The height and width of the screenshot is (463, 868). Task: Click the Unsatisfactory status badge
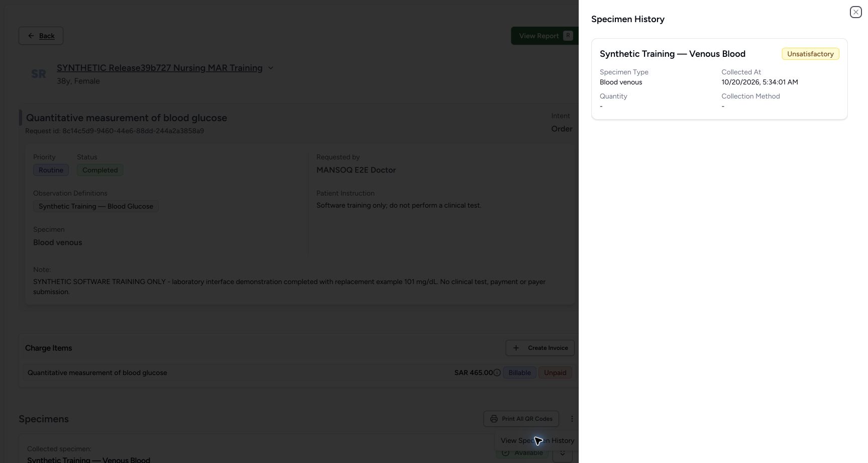810,54
